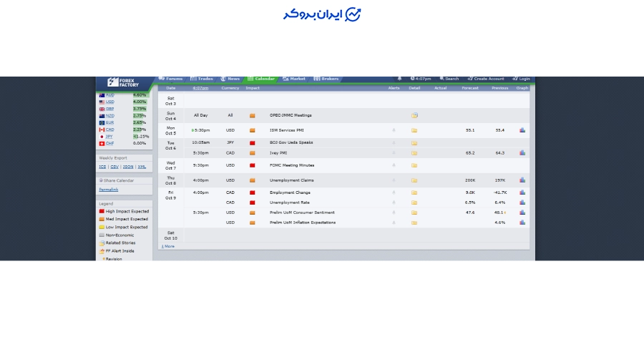Click the Iran Broker logo at top
Screen dimensions: 644x337
(322, 14)
